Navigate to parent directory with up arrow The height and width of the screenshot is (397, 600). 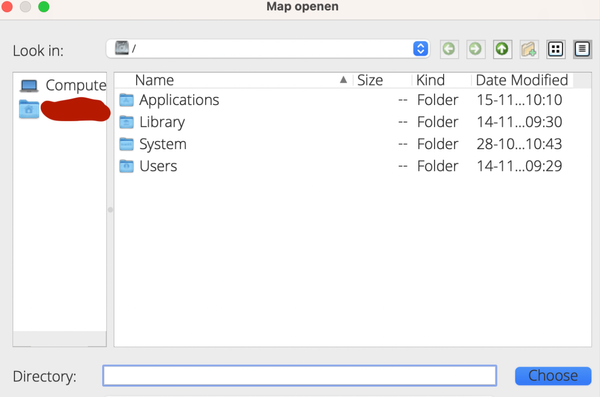[x=502, y=49]
